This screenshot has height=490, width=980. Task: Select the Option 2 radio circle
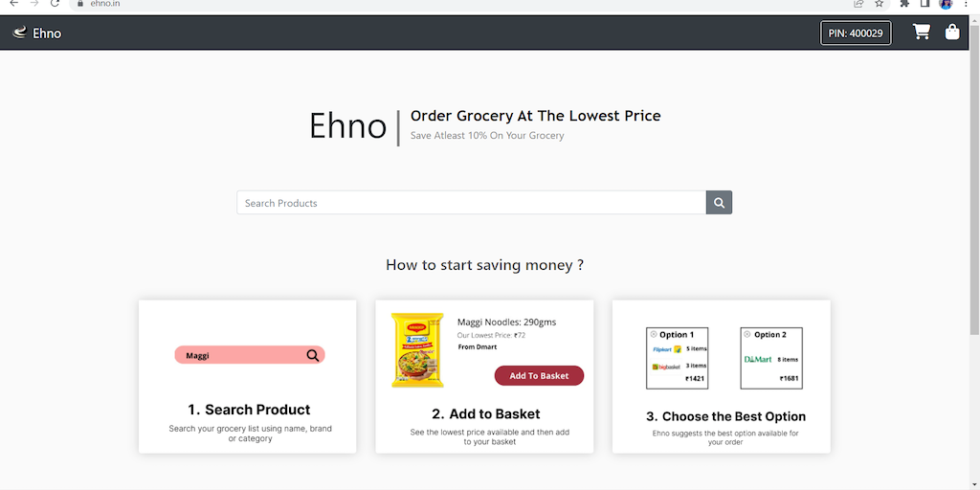(x=747, y=335)
